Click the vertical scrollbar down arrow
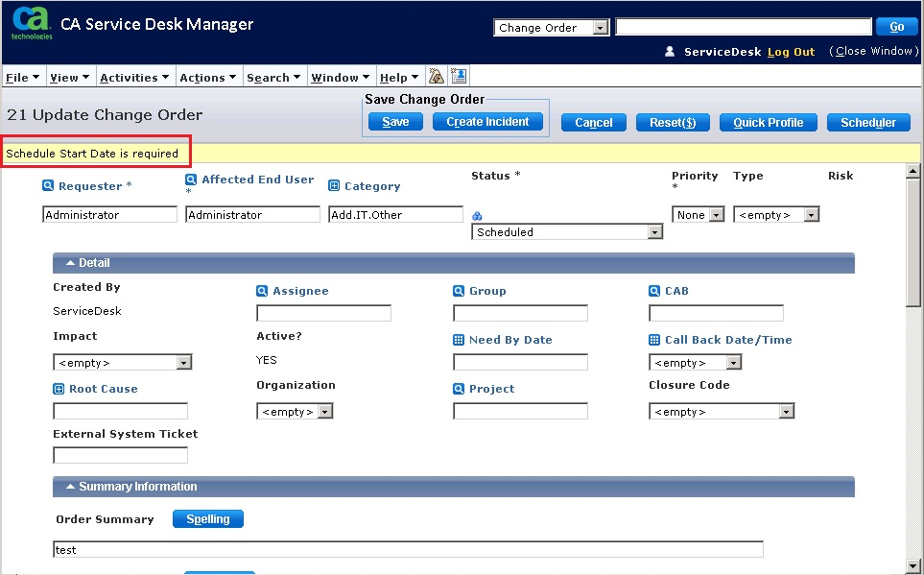 point(913,565)
